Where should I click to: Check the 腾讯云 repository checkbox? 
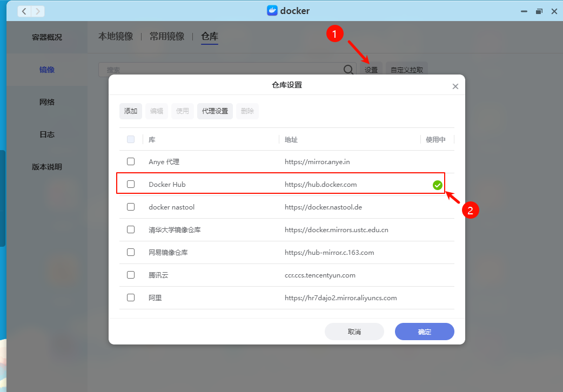click(130, 275)
